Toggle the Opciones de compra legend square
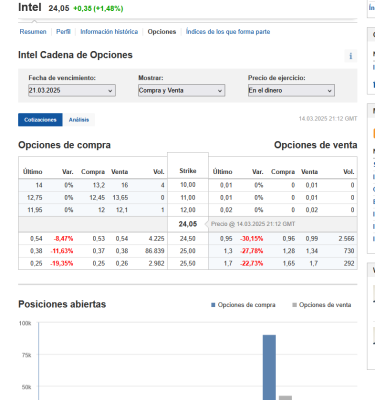Viewport: 375px width, 400px height. tap(213, 305)
